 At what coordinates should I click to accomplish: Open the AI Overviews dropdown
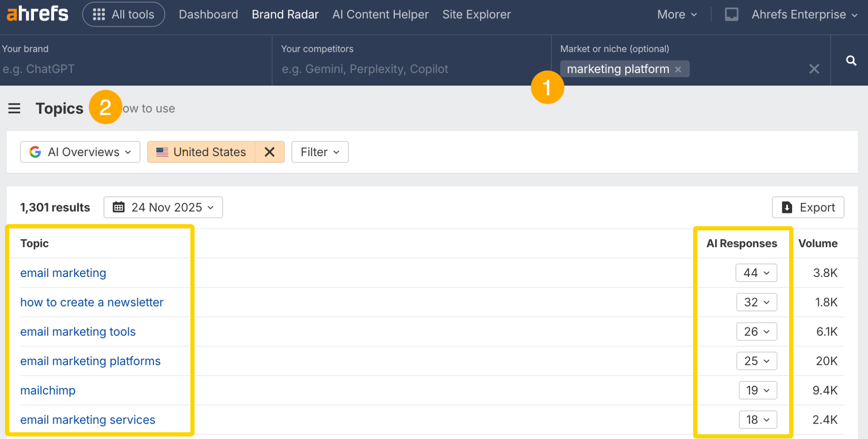click(80, 152)
